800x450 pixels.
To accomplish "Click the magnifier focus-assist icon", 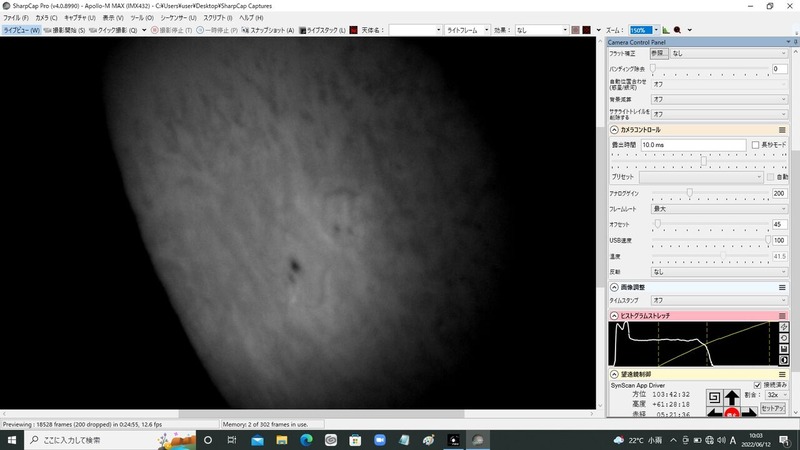I will pyautogui.click(x=678, y=30).
